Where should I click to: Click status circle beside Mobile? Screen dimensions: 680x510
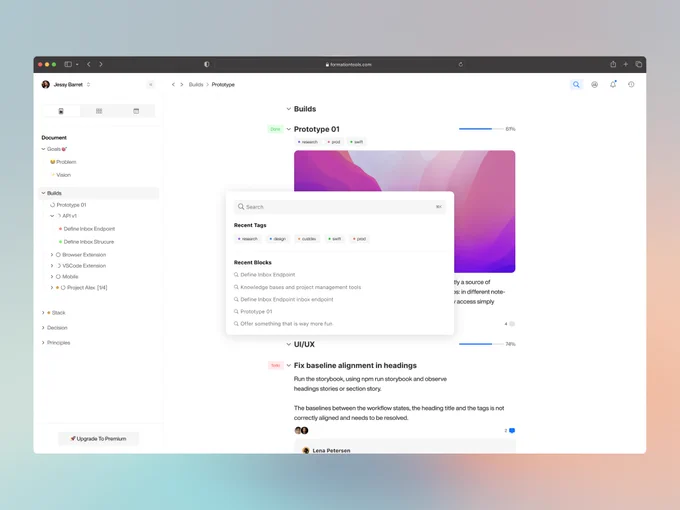[x=58, y=276]
